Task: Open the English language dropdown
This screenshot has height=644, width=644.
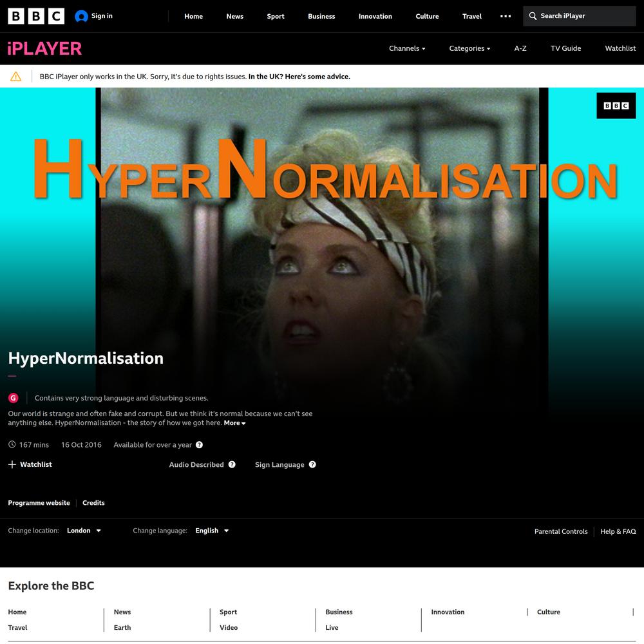Action: pyautogui.click(x=212, y=531)
